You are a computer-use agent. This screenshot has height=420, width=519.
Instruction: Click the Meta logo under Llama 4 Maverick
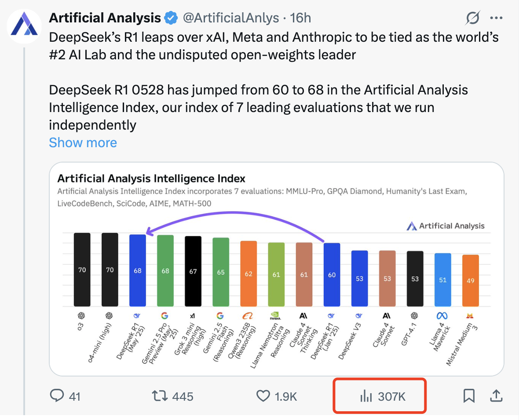tap(443, 314)
